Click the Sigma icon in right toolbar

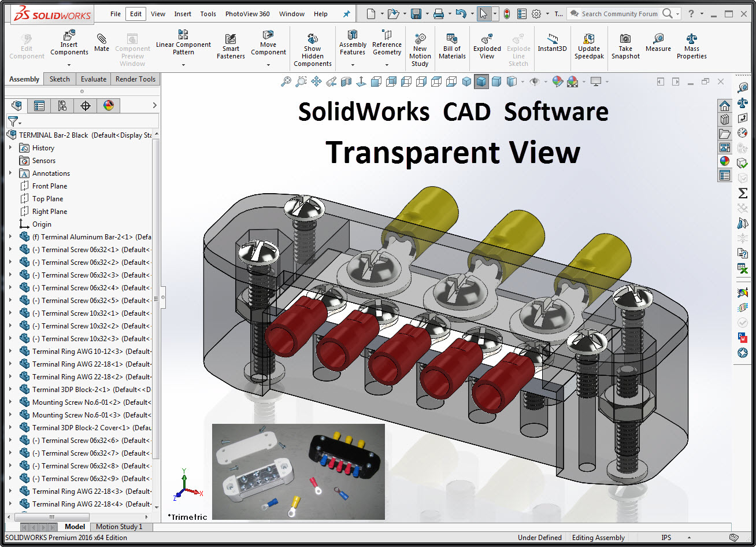click(743, 193)
